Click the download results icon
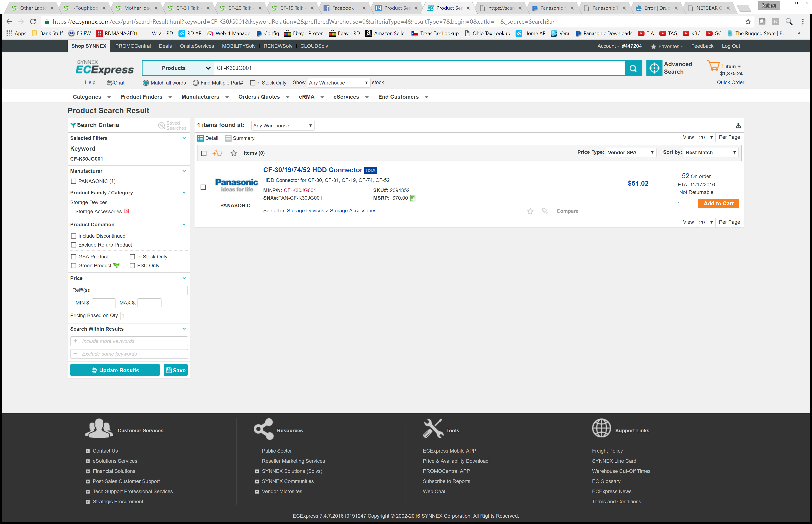 pyautogui.click(x=738, y=126)
